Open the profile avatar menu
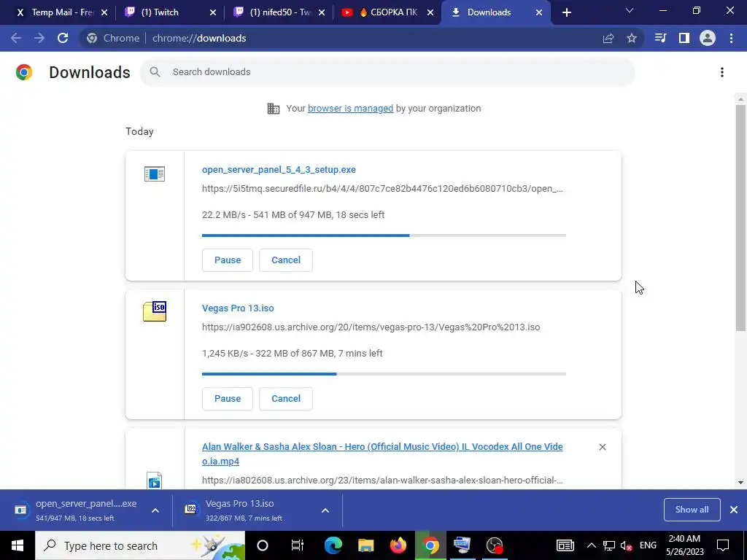Viewport: 747px width, 560px height. 708,38
